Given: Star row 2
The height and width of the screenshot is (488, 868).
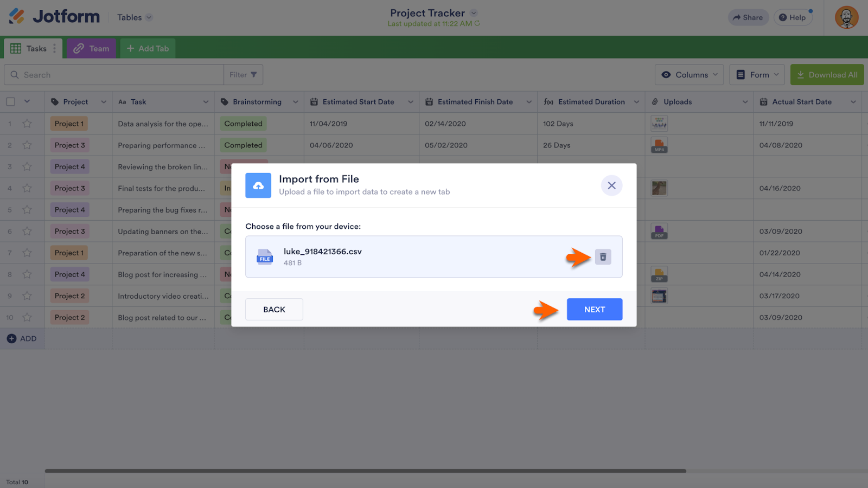Looking at the screenshot, I should pos(27,145).
